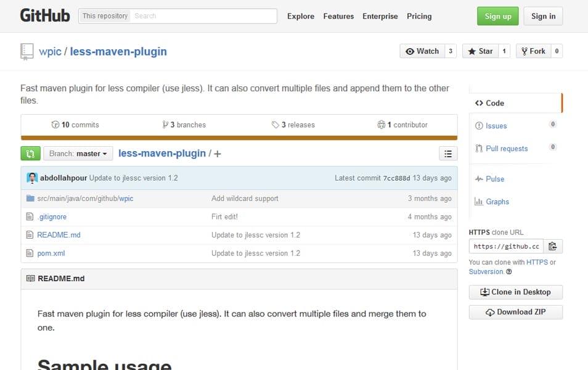Click the GitHub logo

(45, 16)
